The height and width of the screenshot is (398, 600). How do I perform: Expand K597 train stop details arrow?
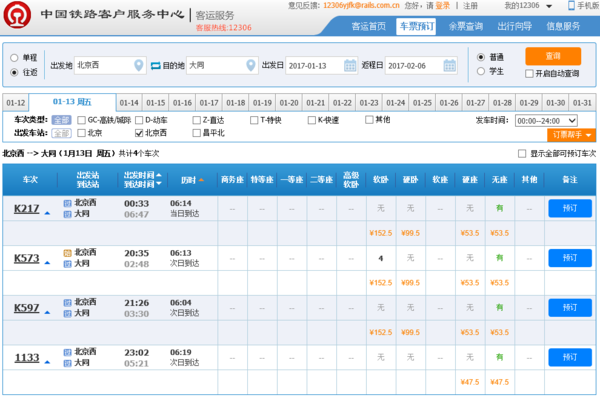pos(47,313)
